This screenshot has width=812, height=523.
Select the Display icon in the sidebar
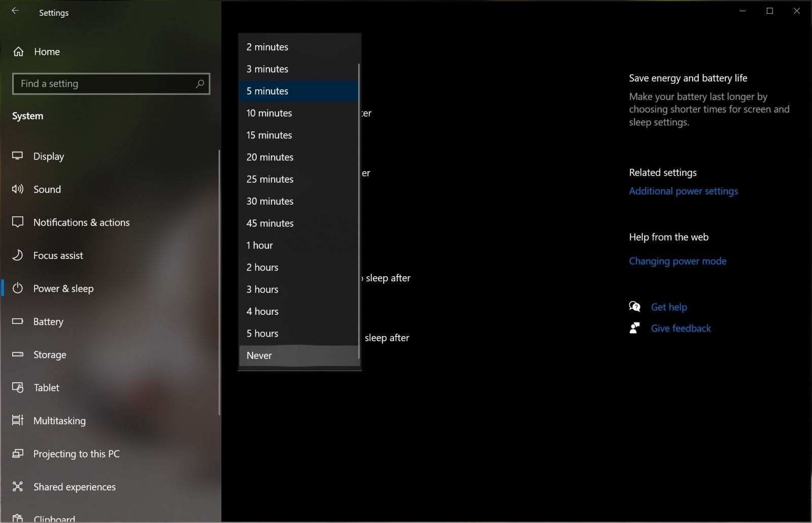tap(18, 156)
